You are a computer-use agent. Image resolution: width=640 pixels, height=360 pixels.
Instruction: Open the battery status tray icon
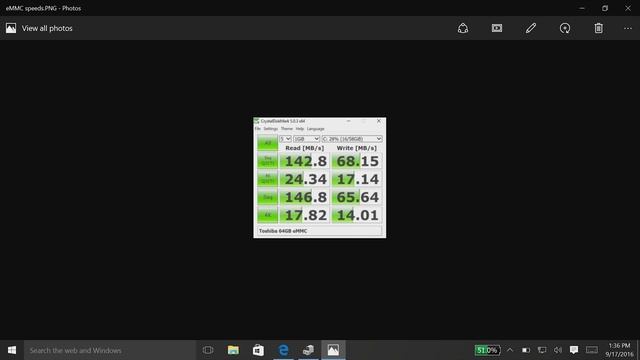(x=526, y=350)
